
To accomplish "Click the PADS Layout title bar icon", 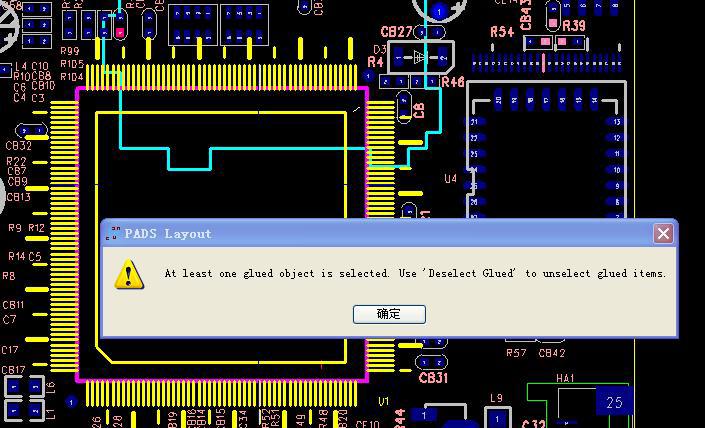I will [113, 233].
